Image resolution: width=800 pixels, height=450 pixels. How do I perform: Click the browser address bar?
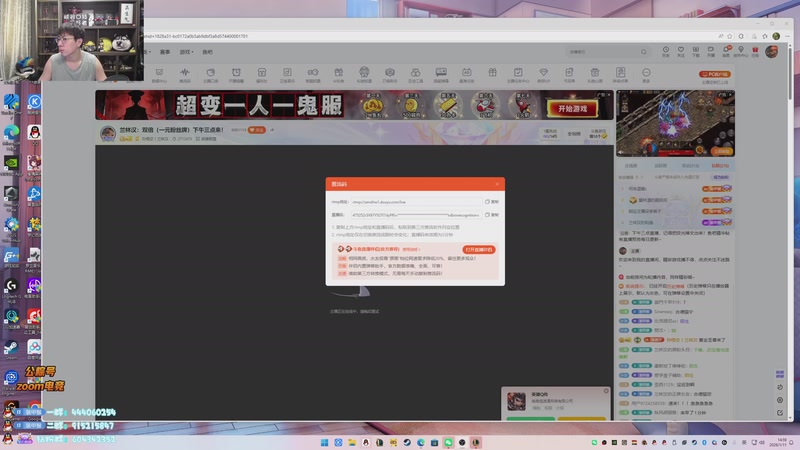coord(429,36)
